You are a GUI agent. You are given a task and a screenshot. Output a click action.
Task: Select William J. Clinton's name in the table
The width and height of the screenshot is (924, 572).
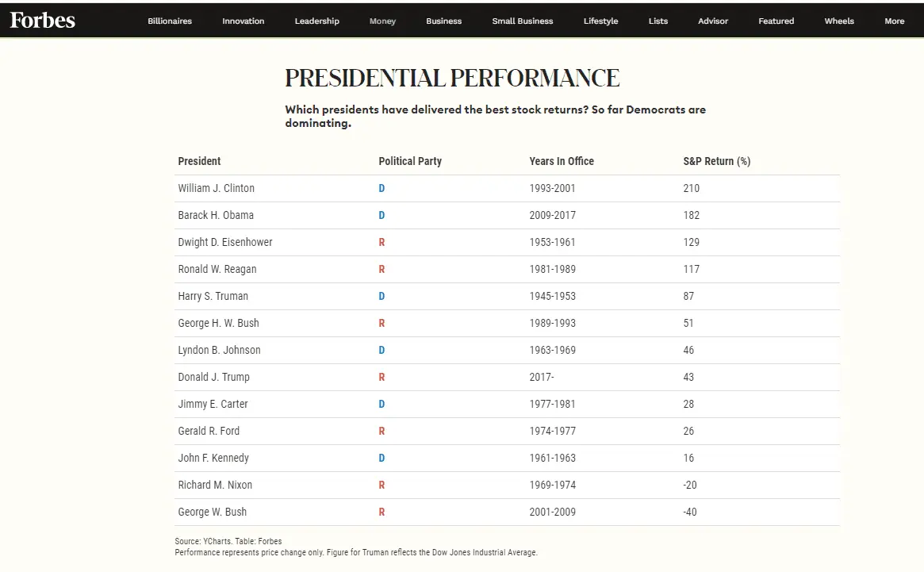217,188
